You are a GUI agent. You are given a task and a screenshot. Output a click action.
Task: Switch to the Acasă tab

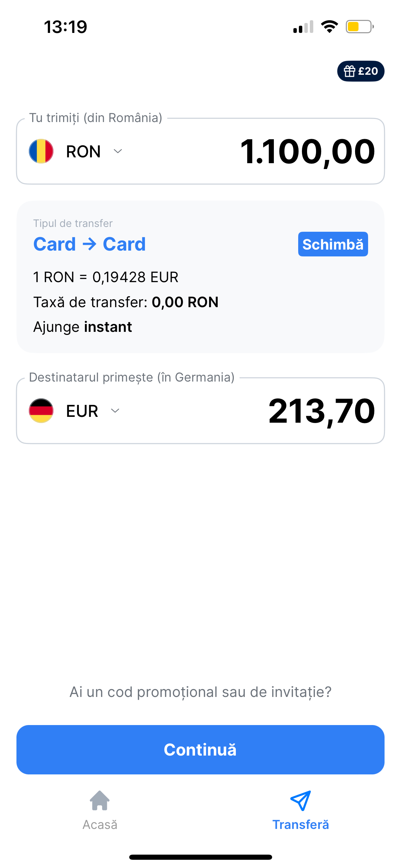(100, 824)
